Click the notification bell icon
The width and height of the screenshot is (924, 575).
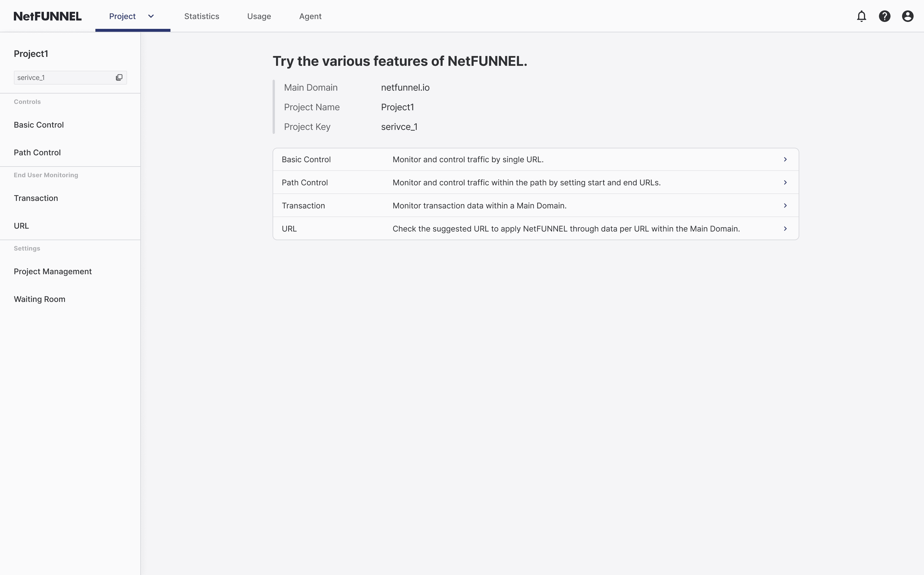click(x=861, y=16)
